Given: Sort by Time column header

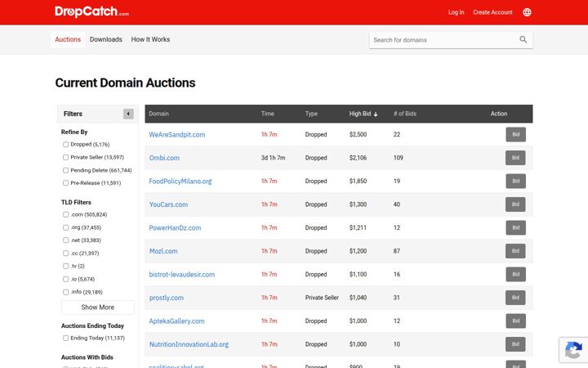Looking at the screenshot, I should (x=268, y=114).
